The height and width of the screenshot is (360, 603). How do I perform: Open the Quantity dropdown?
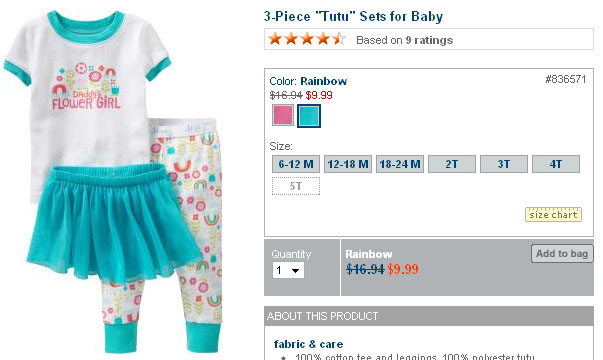point(288,270)
